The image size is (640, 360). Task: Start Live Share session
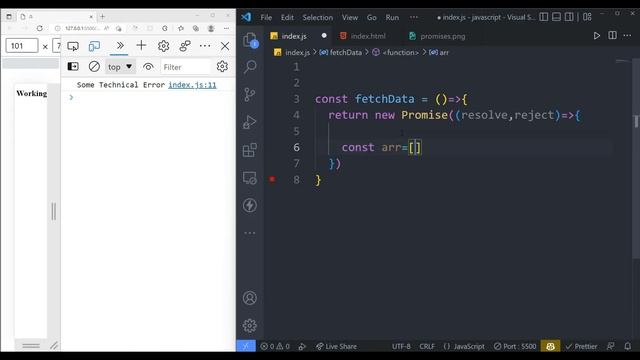point(336,347)
